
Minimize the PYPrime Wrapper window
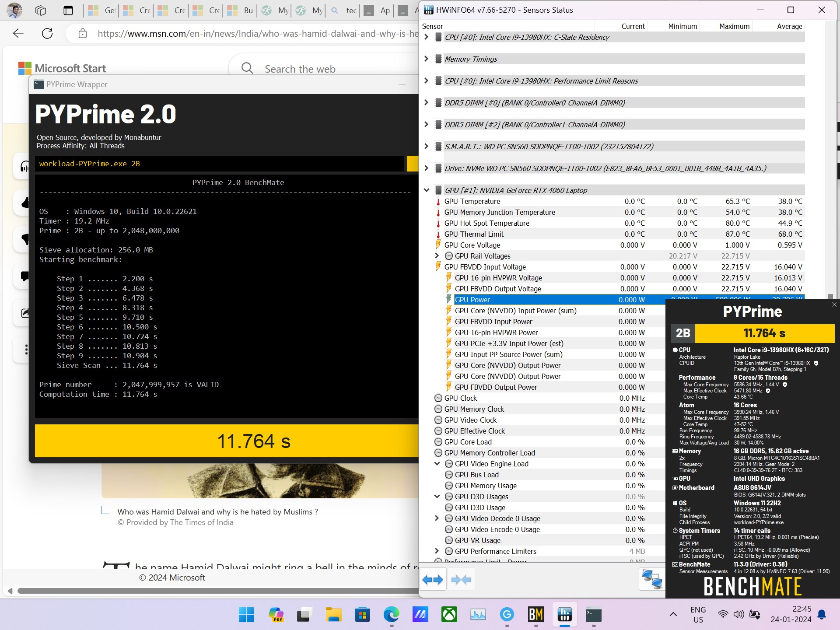(x=402, y=84)
